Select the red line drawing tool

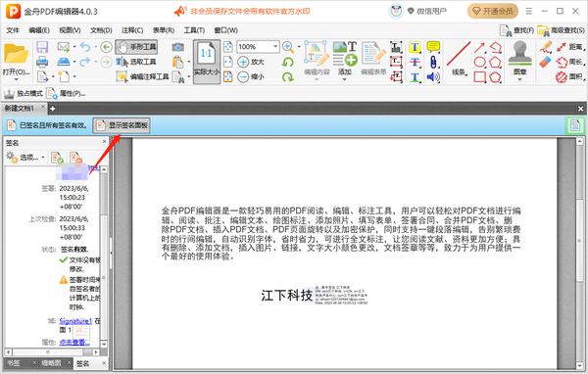[459, 54]
